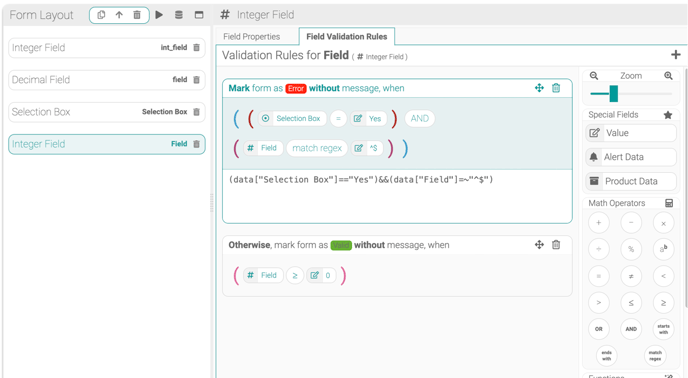
Task: Click the match regex token in Error rule
Action: pyautogui.click(x=317, y=148)
